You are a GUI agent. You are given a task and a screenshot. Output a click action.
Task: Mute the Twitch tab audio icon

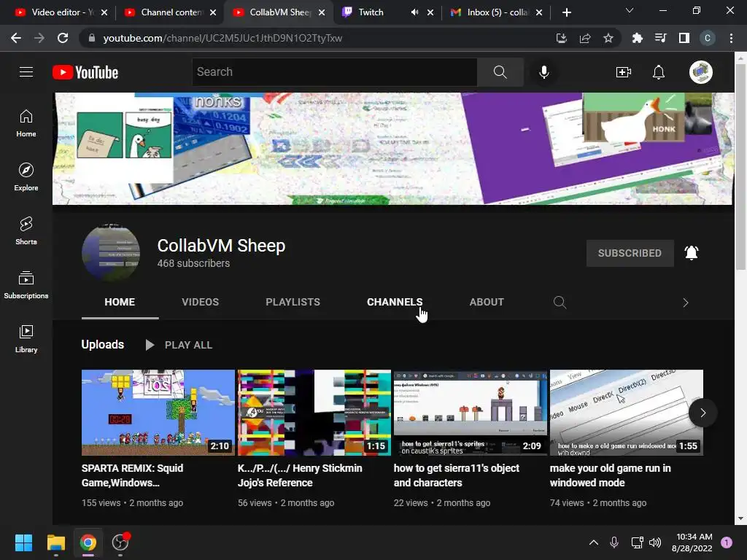pos(414,12)
